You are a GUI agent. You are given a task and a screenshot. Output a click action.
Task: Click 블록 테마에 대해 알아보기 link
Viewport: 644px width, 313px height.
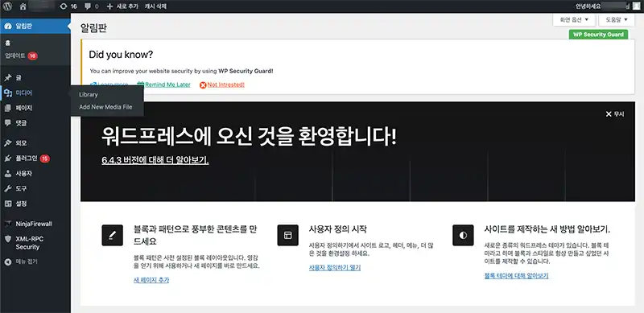[x=516, y=276]
